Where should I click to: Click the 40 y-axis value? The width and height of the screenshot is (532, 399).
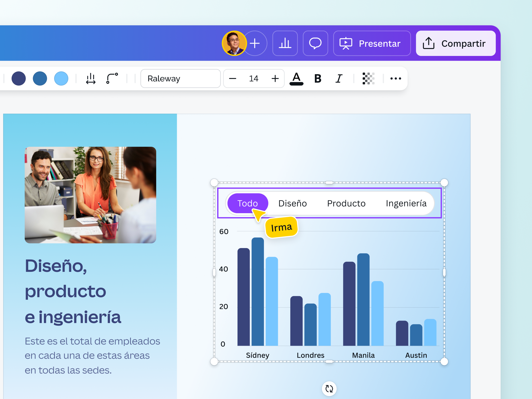pyautogui.click(x=224, y=269)
